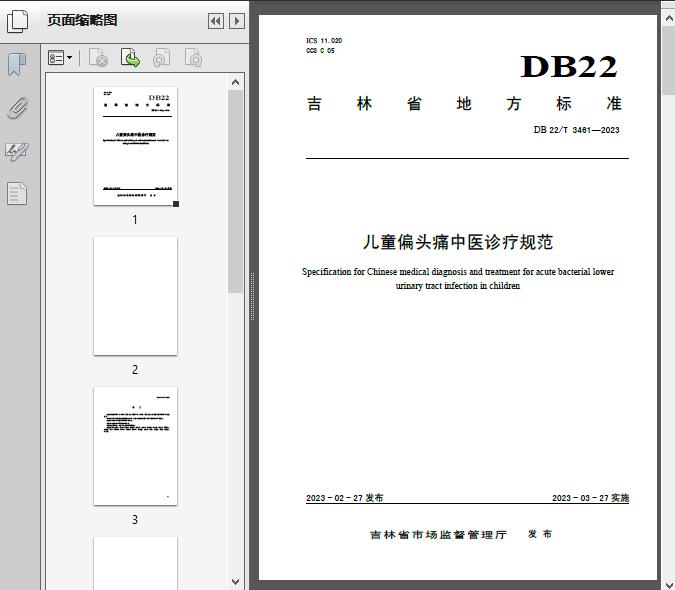The width and height of the screenshot is (675, 590).
Task: Click the page label "1" under thumbnail
Action: click(x=135, y=219)
